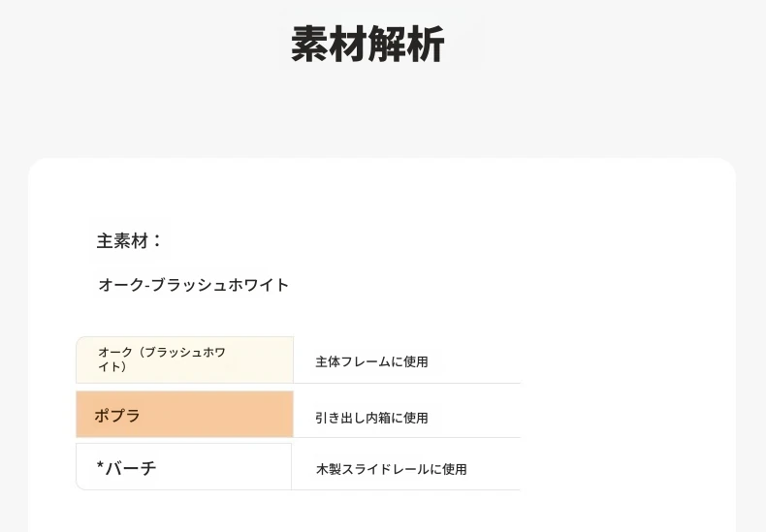This screenshot has width=766, height=532.
Task: Click the 木製スライドレールに使用 description
Action: (x=391, y=469)
